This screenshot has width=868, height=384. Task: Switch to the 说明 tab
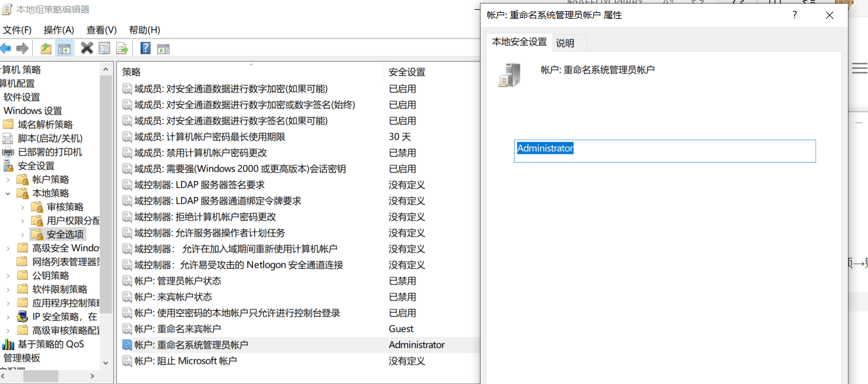click(568, 43)
